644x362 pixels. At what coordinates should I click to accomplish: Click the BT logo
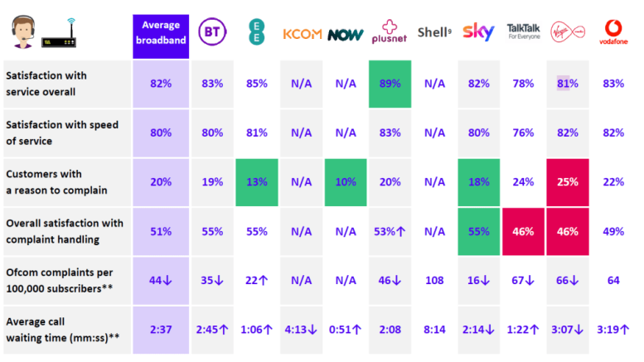click(x=210, y=34)
